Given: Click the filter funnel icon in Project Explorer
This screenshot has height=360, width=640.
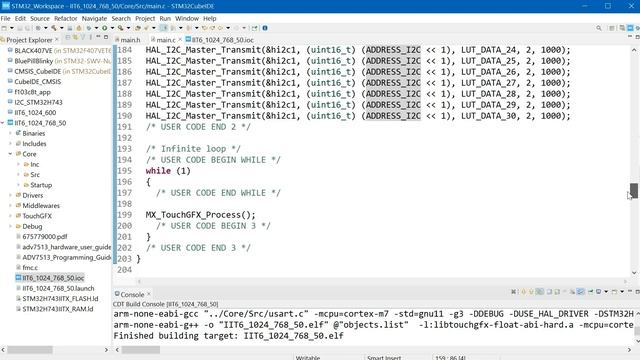Looking at the screenshot, I should pyautogui.click(x=83, y=37).
